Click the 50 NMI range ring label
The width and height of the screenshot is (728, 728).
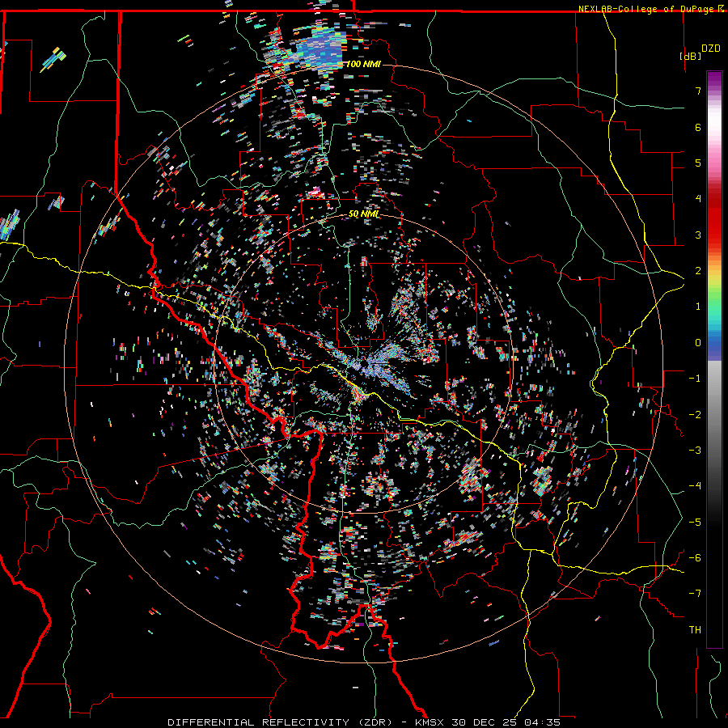pyautogui.click(x=363, y=214)
